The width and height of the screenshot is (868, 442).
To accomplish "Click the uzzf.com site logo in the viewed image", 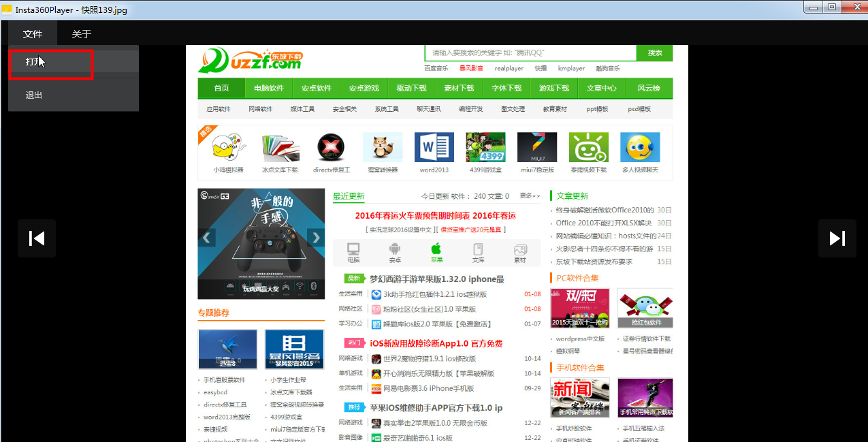I will [x=249, y=60].
